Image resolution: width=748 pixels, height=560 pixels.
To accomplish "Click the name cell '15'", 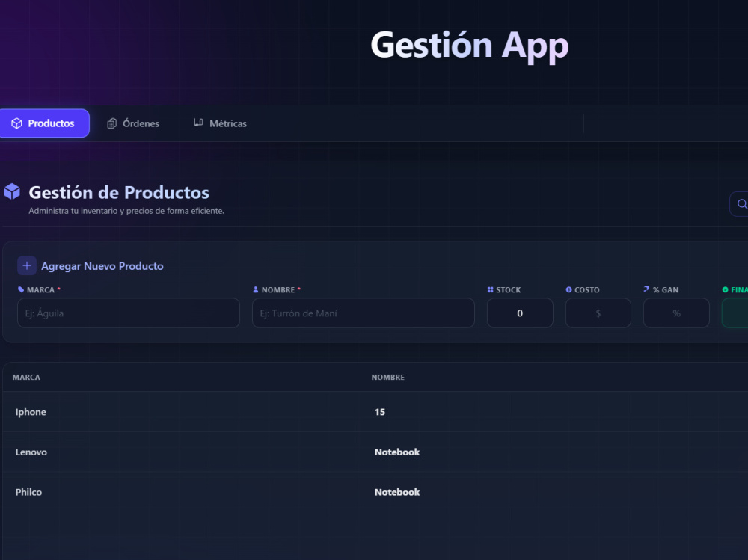I will coord(380,412).
